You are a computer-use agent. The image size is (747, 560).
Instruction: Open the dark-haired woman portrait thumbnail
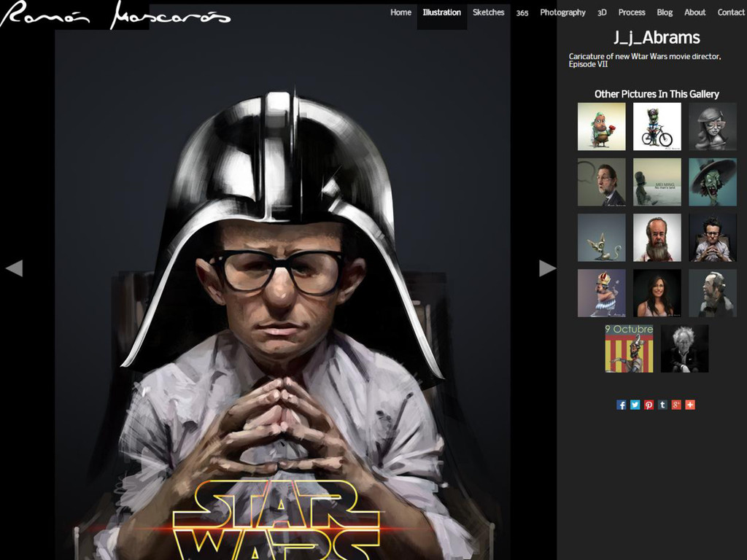pyautogui.click(x=657, y=293)
